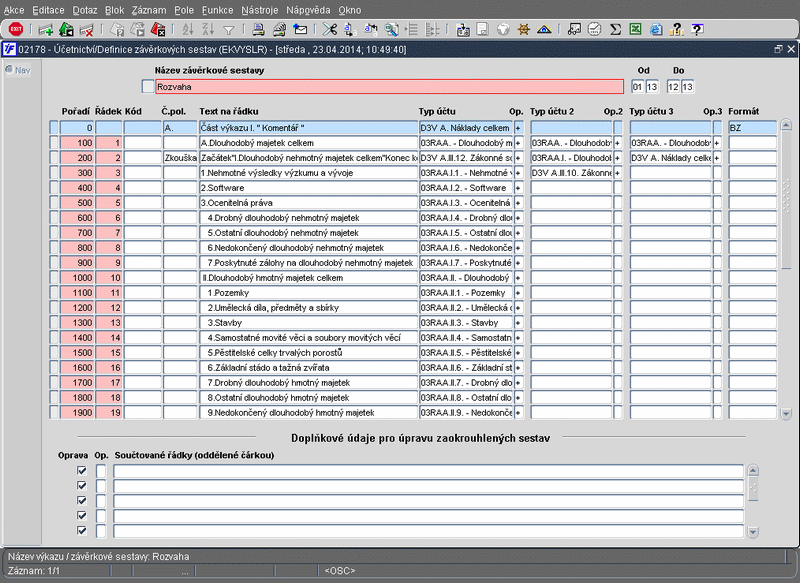This screenshot has height=583, width=800.
Task: Select the row text '1.Pozemky'
Action: pos(228,293)
